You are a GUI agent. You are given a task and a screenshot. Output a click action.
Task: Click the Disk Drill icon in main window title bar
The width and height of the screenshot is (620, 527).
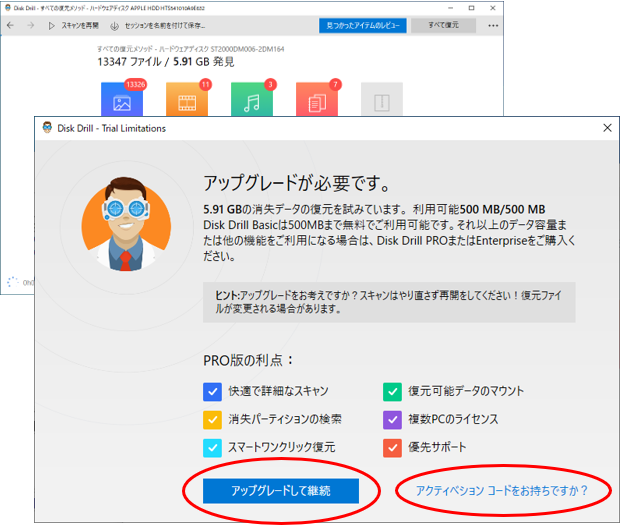[7, 8]
